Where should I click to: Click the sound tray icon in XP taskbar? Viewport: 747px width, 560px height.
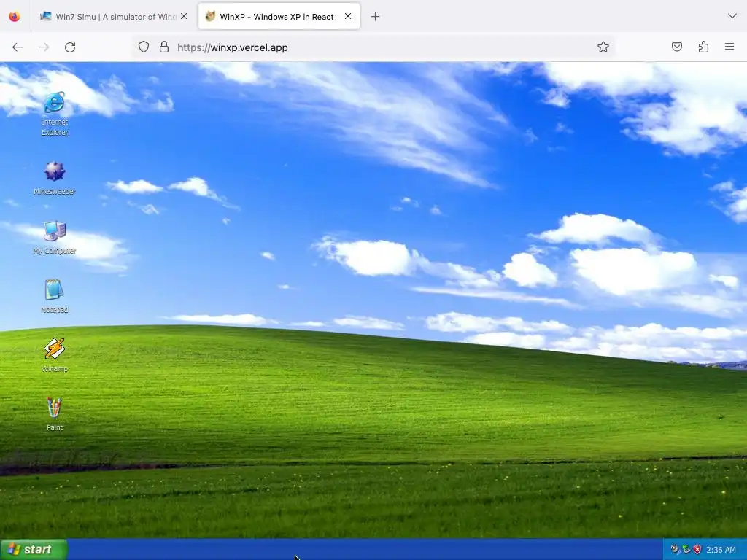[675, 550]
